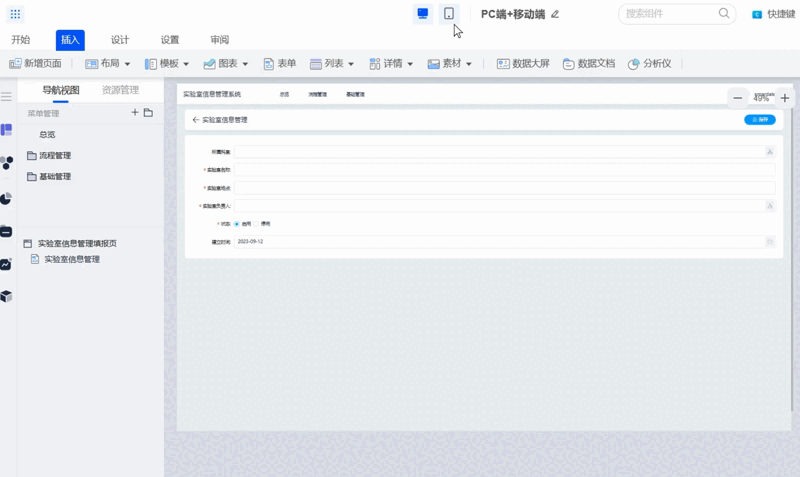Screen dimensions: 800x477
Task: Open the 设置 ribbon tab
Action: click(170, 40)
